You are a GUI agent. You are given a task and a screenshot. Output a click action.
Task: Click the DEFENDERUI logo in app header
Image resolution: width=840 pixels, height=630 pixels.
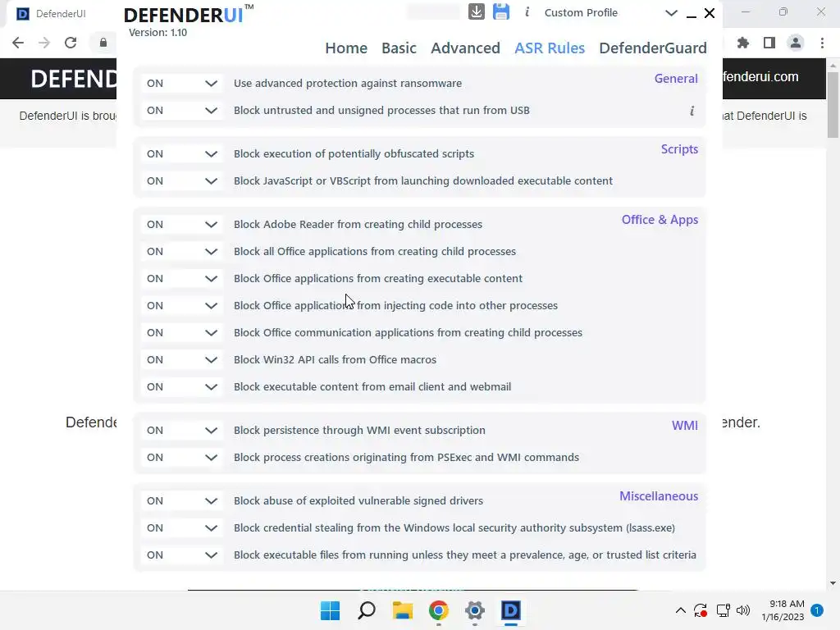click(189, 15)
